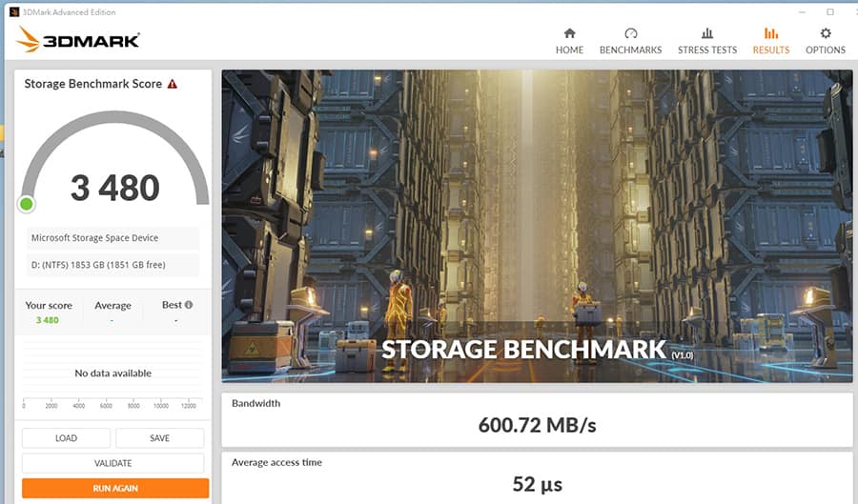Click the large 3 480 score number
The image size is (858, 504).
point(115,188)
